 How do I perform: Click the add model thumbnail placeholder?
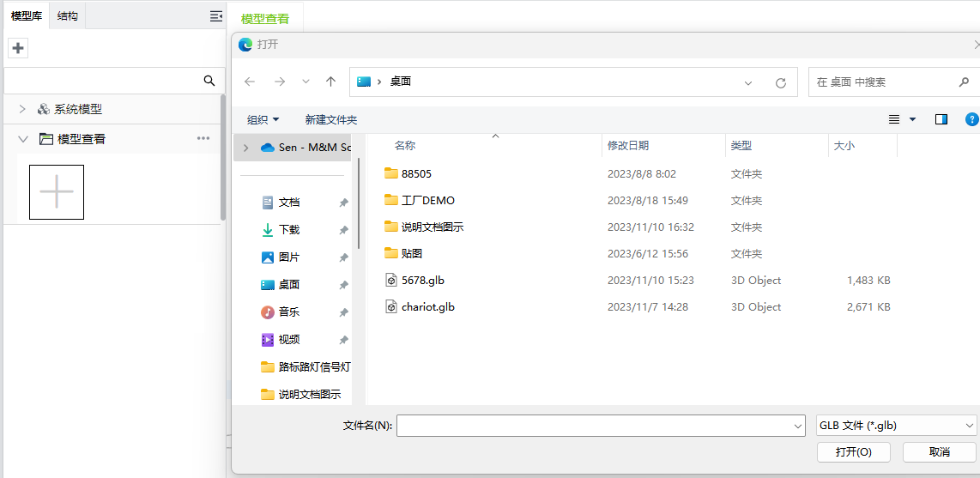57,191
